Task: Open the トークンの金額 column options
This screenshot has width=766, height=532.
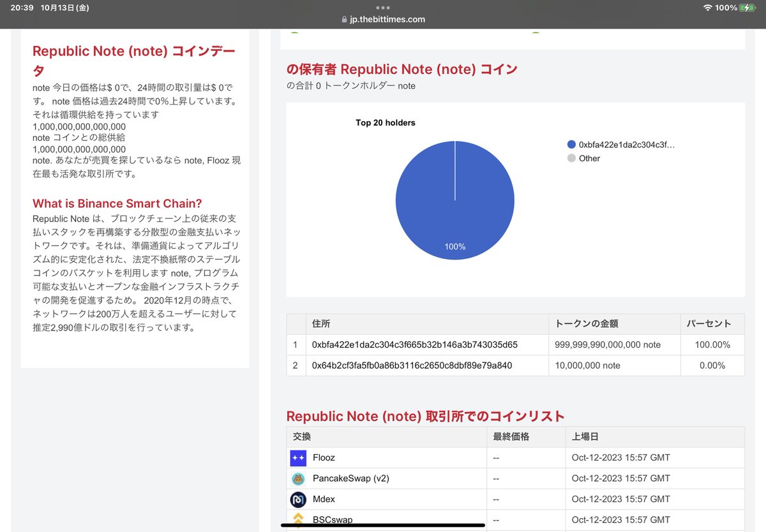Action: click(589, 324)
